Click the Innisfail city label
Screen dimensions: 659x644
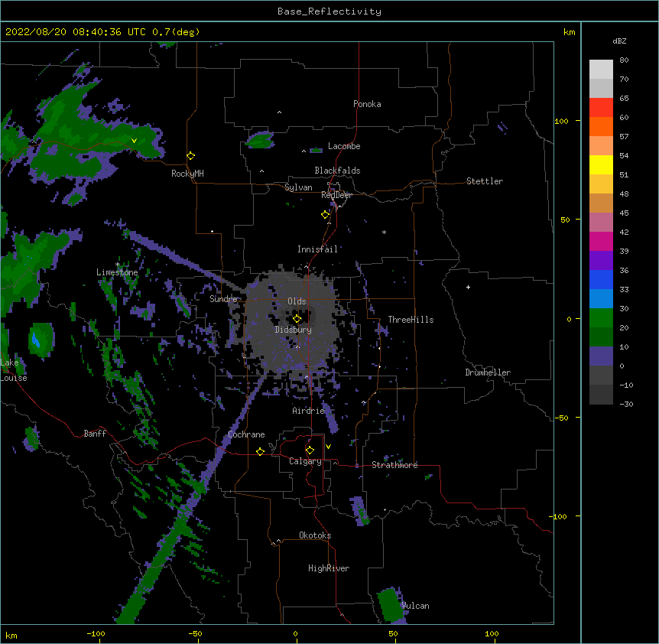coord(317,249)
